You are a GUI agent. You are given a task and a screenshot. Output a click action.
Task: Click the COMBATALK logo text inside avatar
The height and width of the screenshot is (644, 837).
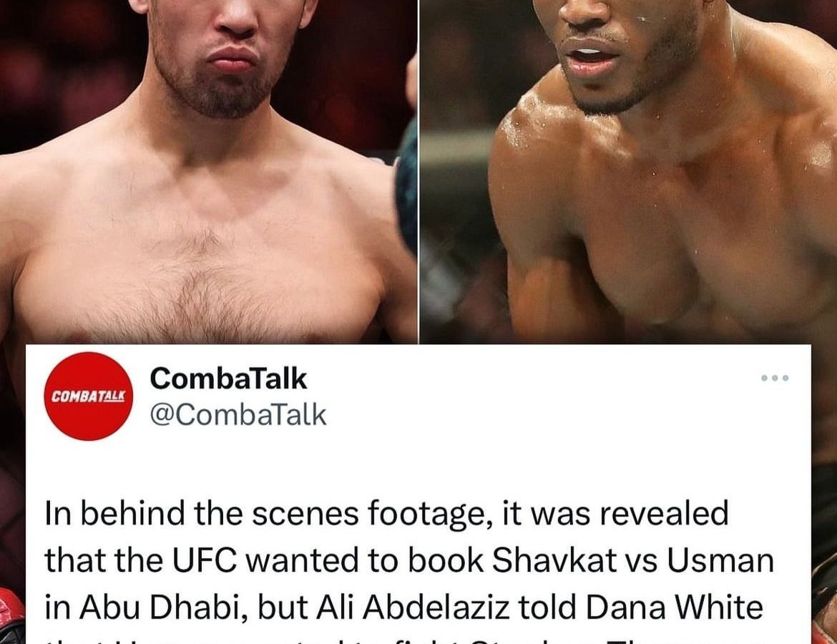point(88,396)
